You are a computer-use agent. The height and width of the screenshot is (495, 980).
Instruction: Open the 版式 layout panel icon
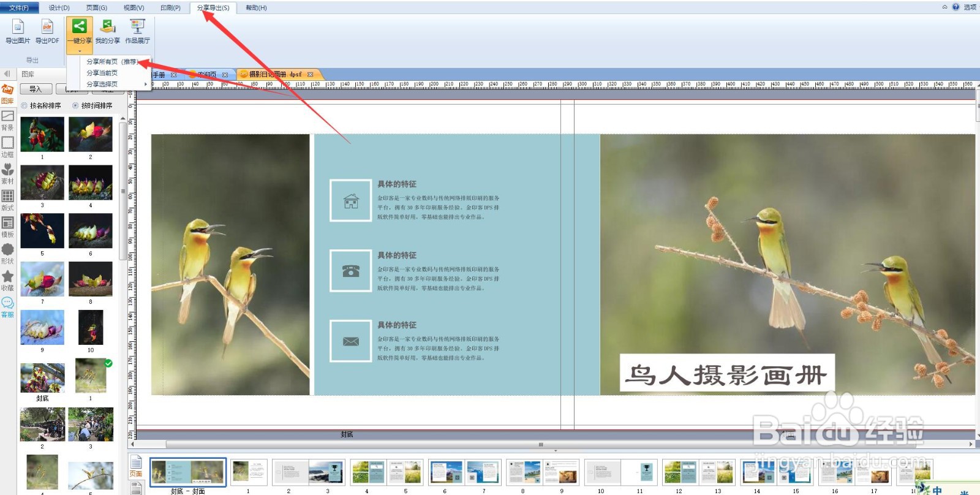pyautogui.click(x=7, y=200)
